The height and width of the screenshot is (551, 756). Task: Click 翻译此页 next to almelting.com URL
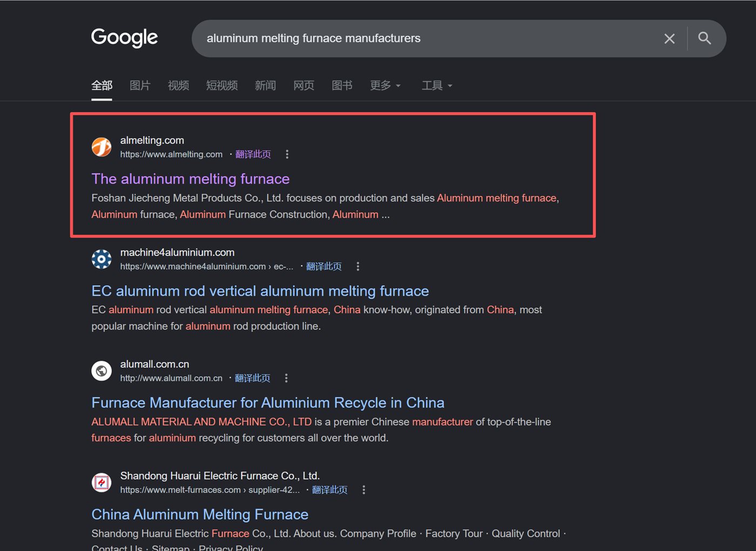coord(253,154)
